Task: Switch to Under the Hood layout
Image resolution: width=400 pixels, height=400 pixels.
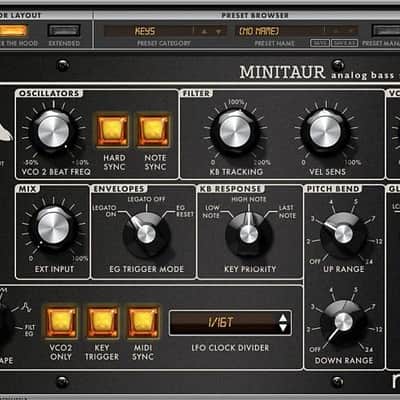Action: 13,31
